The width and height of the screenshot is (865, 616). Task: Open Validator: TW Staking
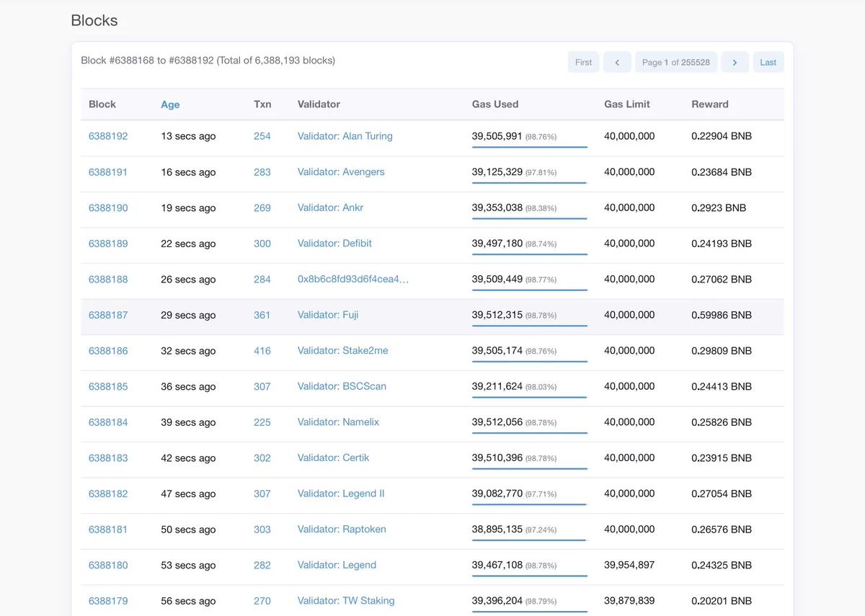click(346, 601)
